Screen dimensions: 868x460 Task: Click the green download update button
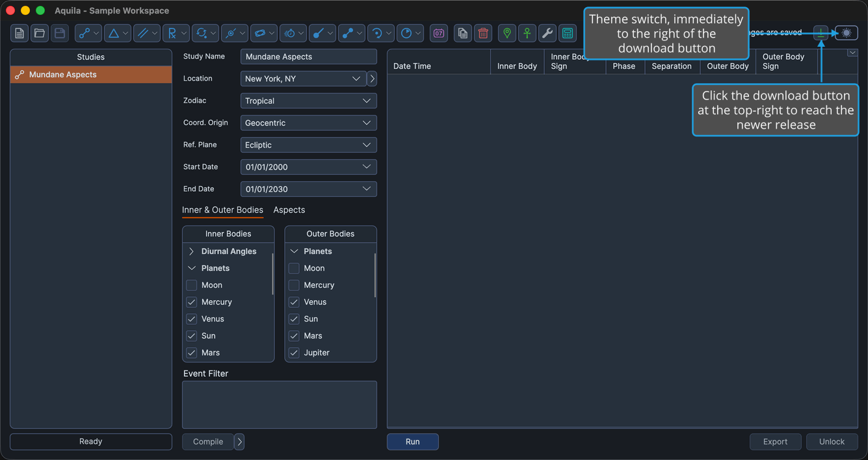(821, 33)
